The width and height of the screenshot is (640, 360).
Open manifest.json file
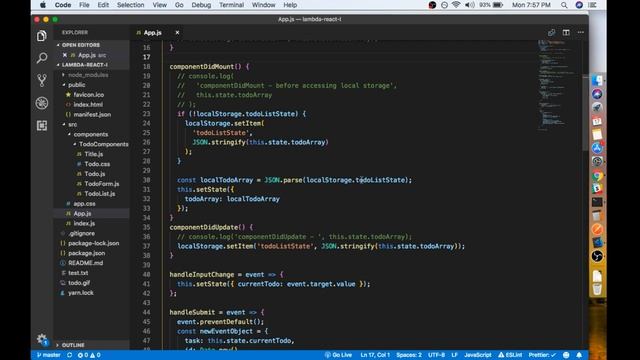tap(92, 115)
